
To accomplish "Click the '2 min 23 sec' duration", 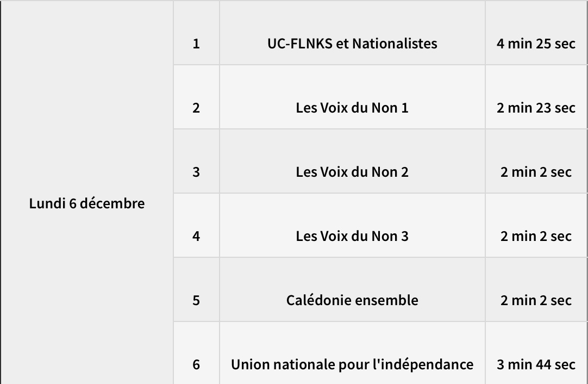I will [536, 108].
